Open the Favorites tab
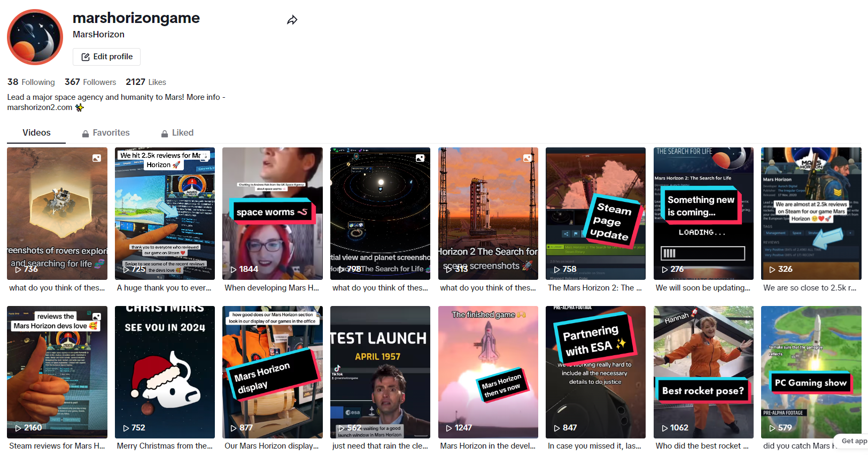The width and height of the screenshot is (868, 455). click(106, 133)
